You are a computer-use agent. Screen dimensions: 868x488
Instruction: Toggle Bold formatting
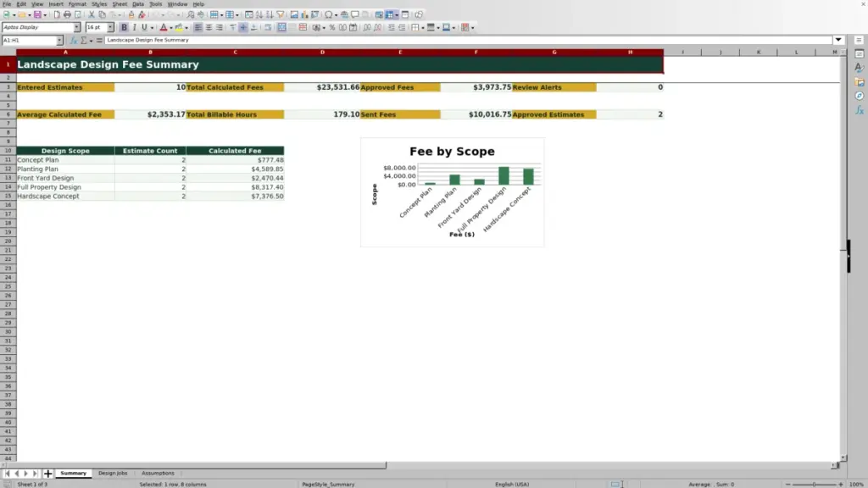click(x=124, y=27)
